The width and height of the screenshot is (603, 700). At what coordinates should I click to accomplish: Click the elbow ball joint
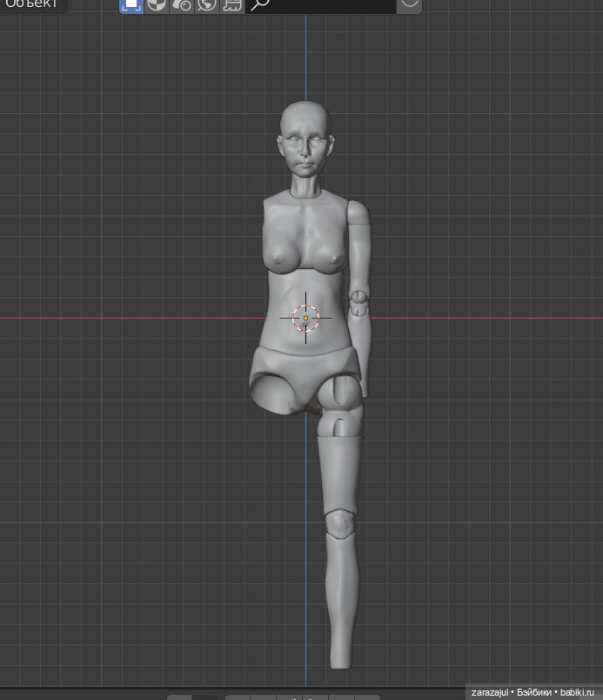(359, 305)
